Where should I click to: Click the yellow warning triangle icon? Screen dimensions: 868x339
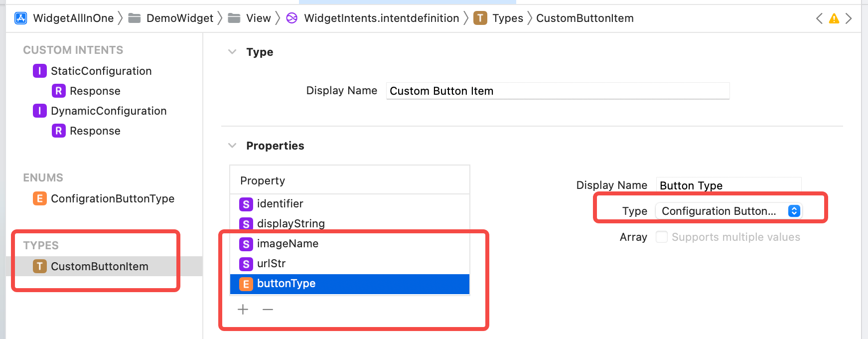point(834,18)
